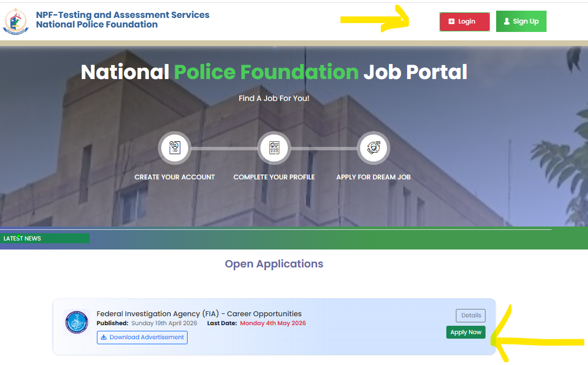This screenshot has height=365, width=588.
Task: Click the red Last Date Monday 4th May
Action: click(273, 323)
